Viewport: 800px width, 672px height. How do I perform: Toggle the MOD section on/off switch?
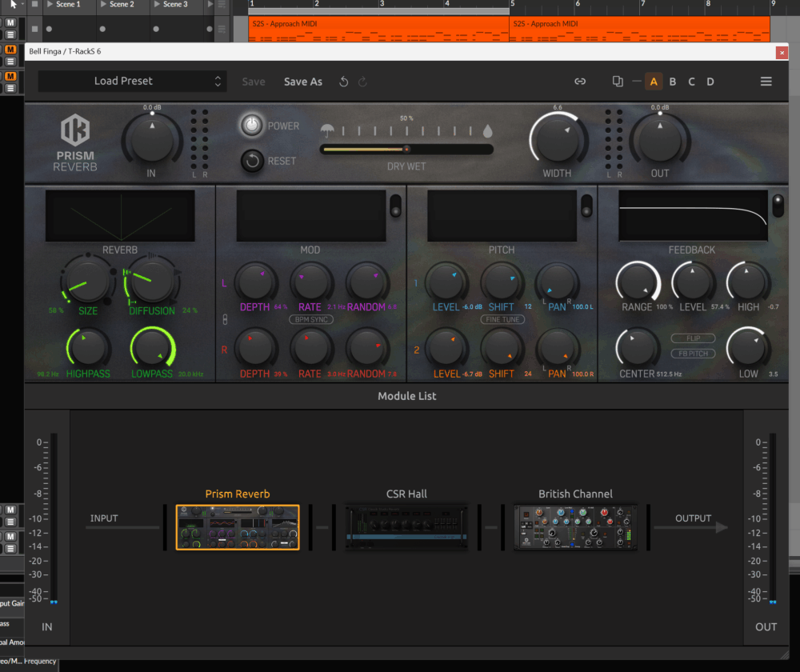pyautogui.click(x=395, y=206)
